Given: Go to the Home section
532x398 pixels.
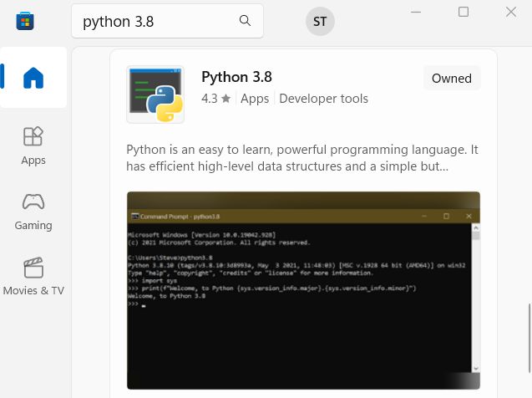Looking at the screenshot, I should tap(33, 78).
